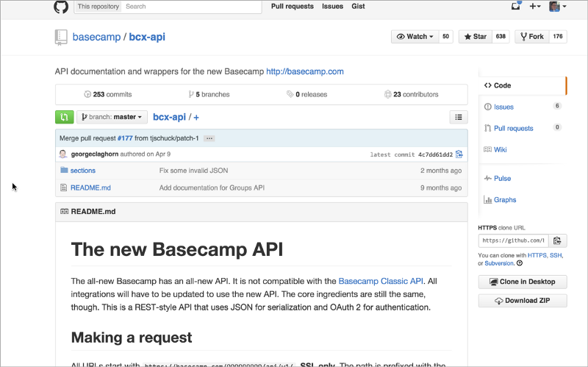The image size is (588, 367).
Task: Click the green compare branches button
Action: 64,117
